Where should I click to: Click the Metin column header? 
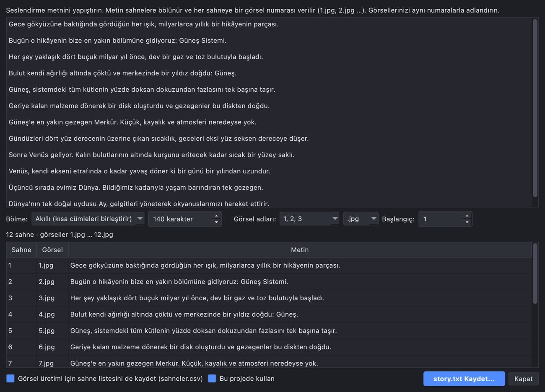(300, 250)
